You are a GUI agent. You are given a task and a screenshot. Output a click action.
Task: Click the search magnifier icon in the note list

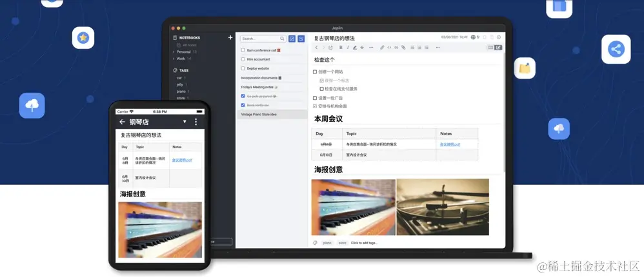[x=282, y=39]
